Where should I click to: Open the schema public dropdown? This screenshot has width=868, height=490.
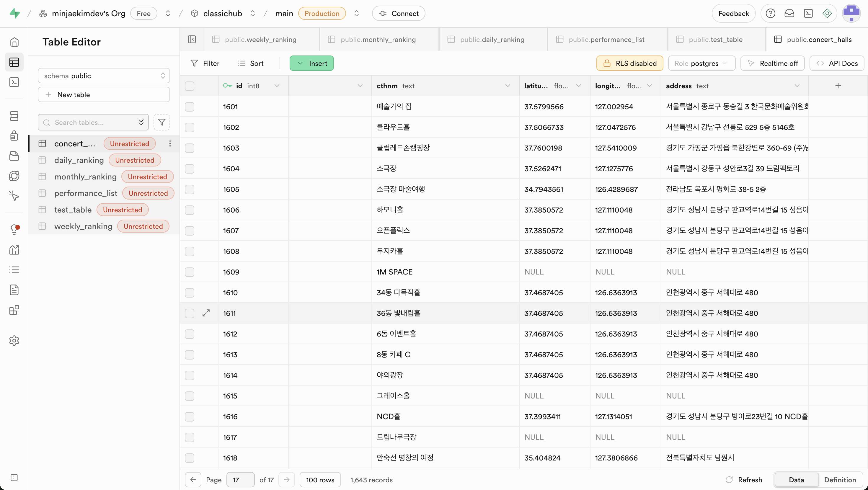click(x=103, y=76)
